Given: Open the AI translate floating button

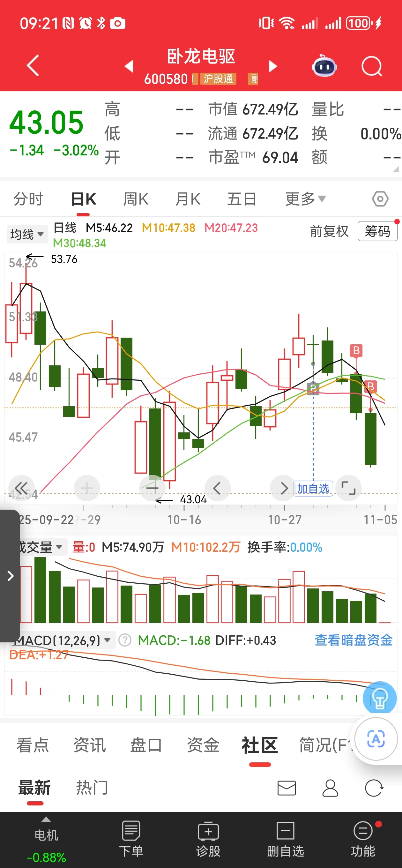Looking at the screenshot, I should click(376, 739).
